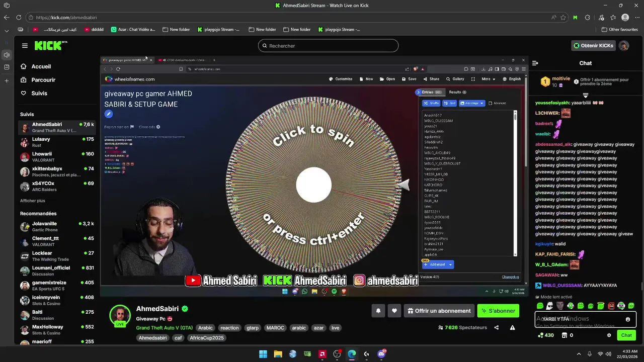Click the green Chat send button

click(626, 335)
